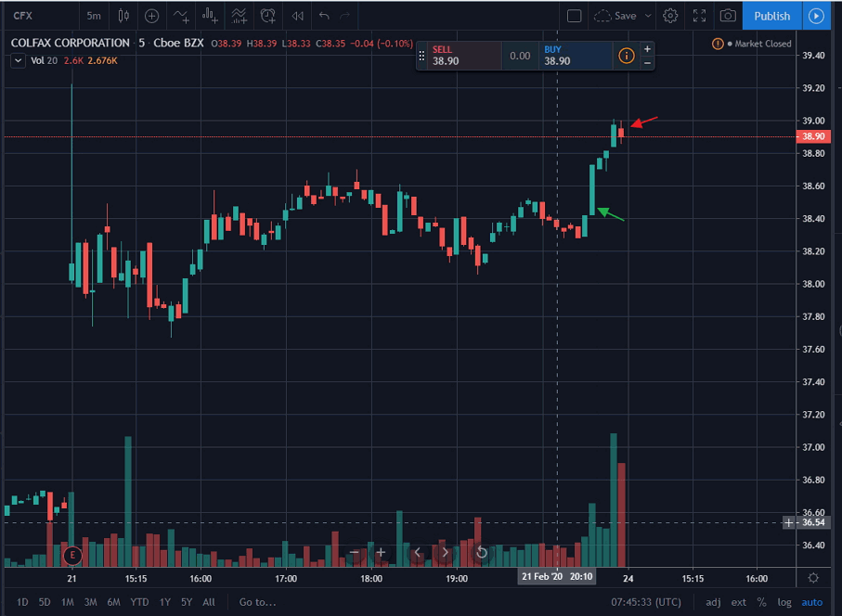842x616 pixels.
Task: Toggle the log scale
Action: (x=784, y=602)
